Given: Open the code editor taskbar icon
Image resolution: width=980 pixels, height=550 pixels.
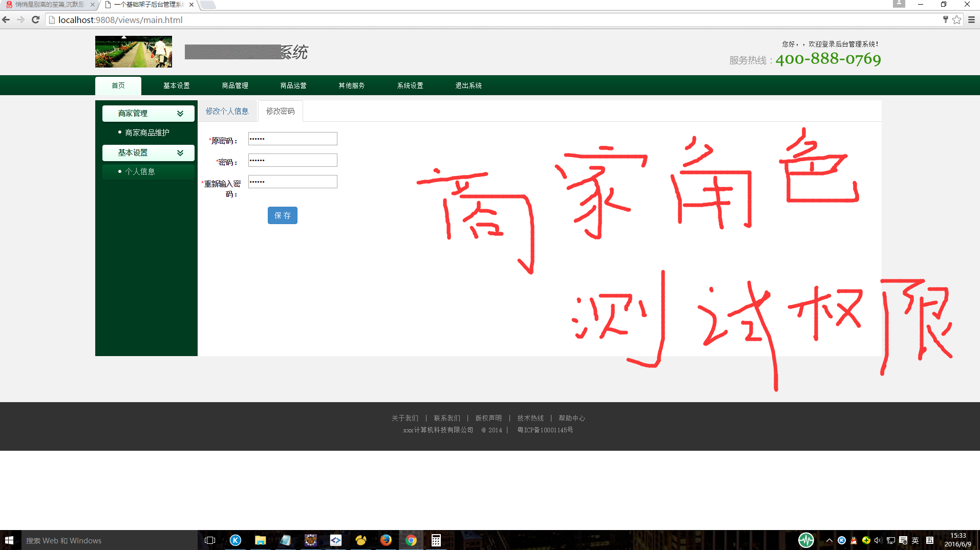Looking at the screenshot, I should pyautogui.click(x=336, y=540).
